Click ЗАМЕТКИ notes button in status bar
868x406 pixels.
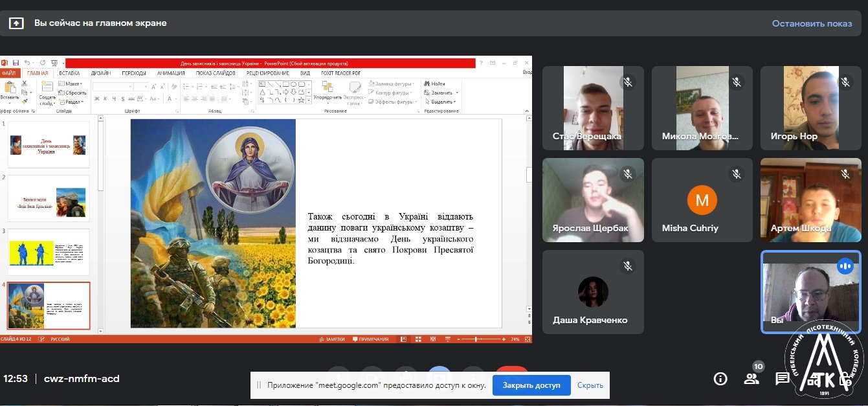333,339
